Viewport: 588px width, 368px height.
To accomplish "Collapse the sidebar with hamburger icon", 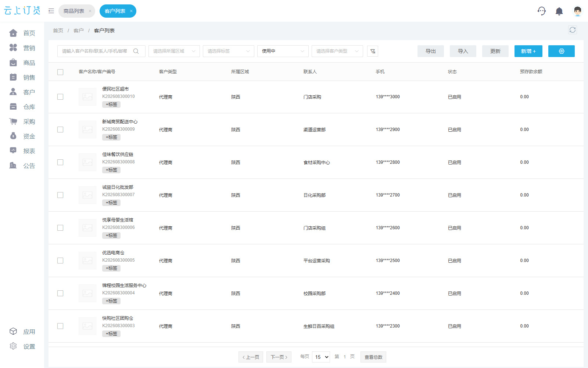I will (51, 11).
